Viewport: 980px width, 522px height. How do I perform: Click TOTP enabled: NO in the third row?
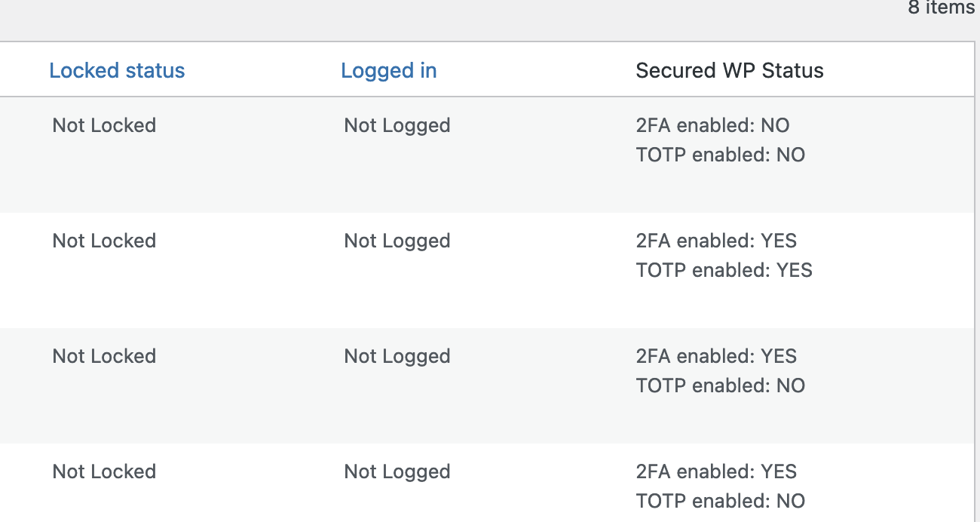coord(721,385)
